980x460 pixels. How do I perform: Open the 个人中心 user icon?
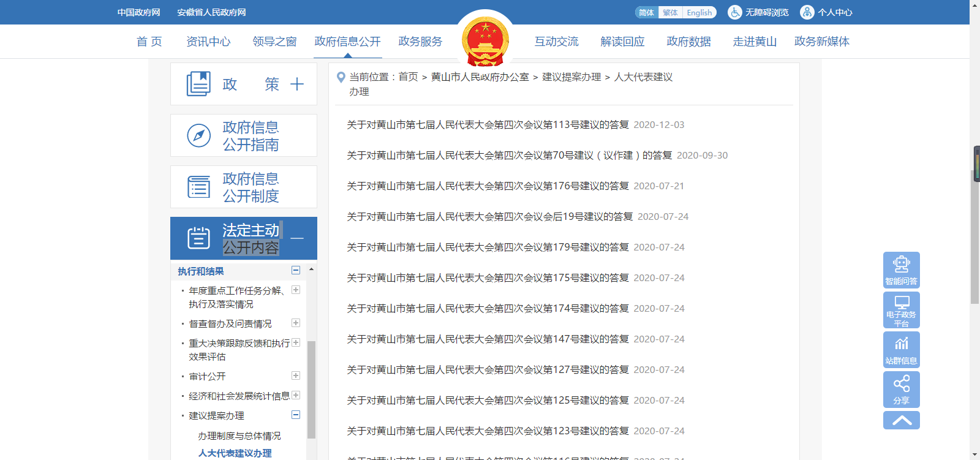point(807,12)
